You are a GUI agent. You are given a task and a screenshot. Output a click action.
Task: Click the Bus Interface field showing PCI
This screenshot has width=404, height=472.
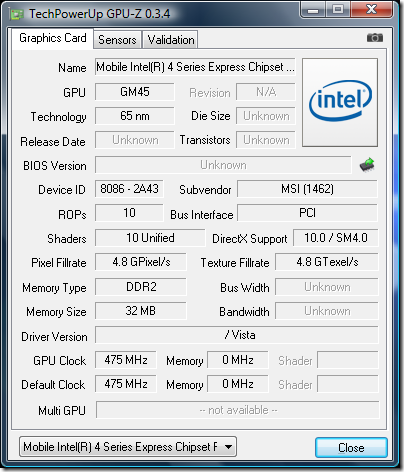click(307, 213)
